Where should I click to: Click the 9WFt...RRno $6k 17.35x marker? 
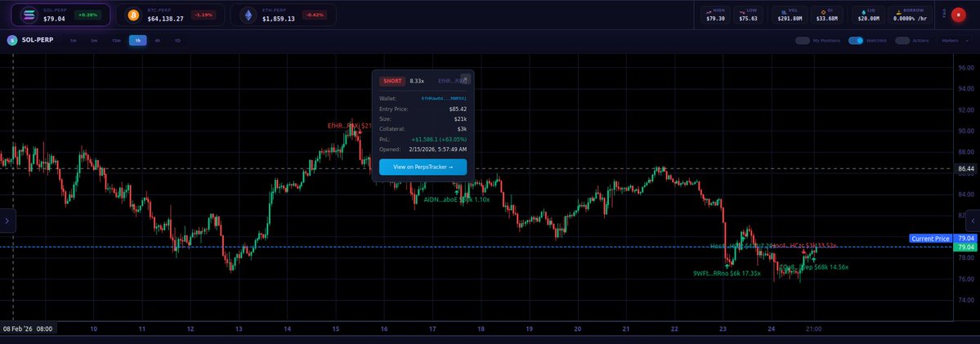(727, 274)
